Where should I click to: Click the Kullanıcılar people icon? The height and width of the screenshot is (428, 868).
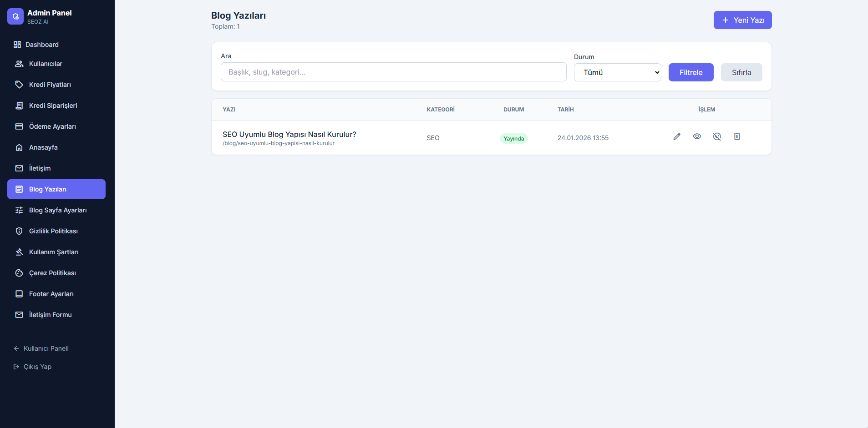(19, 64)
